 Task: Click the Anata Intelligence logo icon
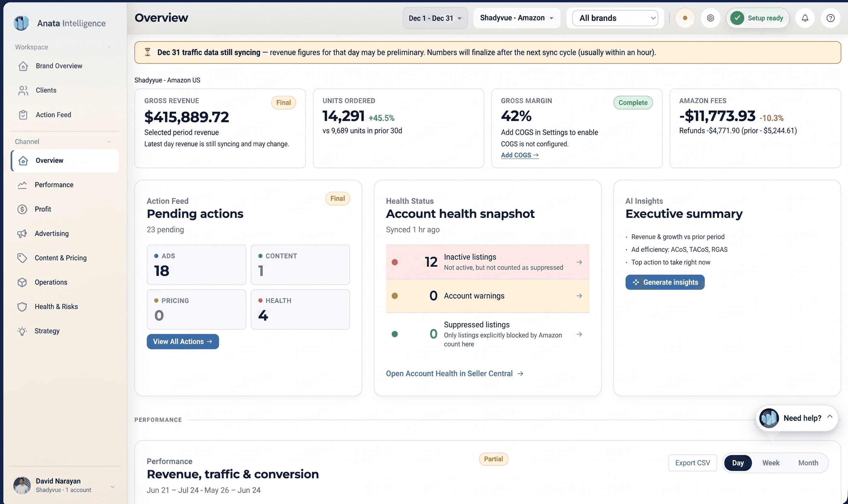click(x=21, y=23)
